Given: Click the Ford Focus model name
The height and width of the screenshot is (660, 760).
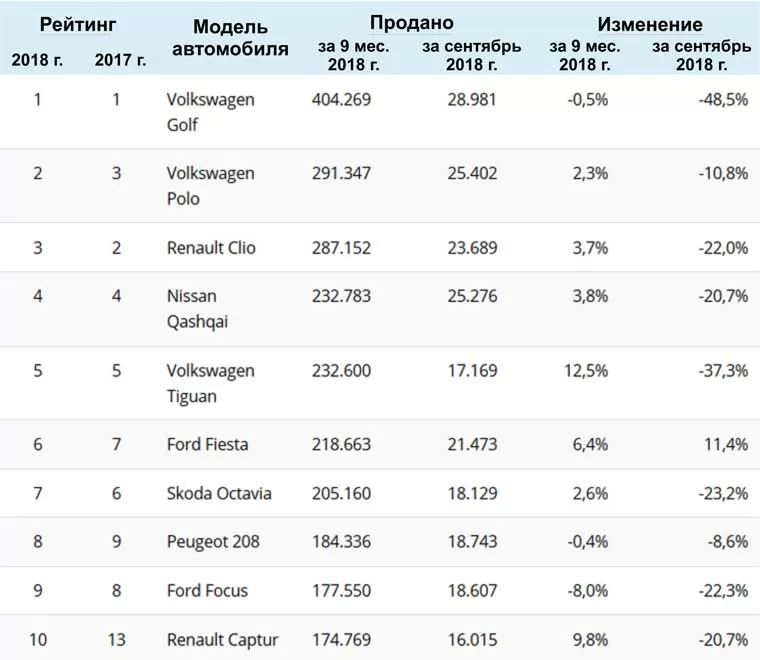Looking at the screenshot, I should click(207, 590).
